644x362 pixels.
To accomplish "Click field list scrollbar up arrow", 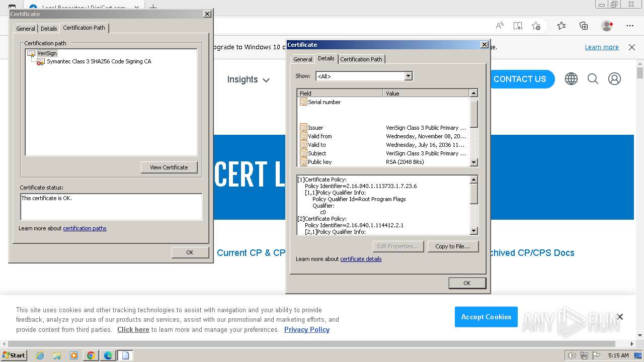I will pyautogui.click(x=473, y=93).
